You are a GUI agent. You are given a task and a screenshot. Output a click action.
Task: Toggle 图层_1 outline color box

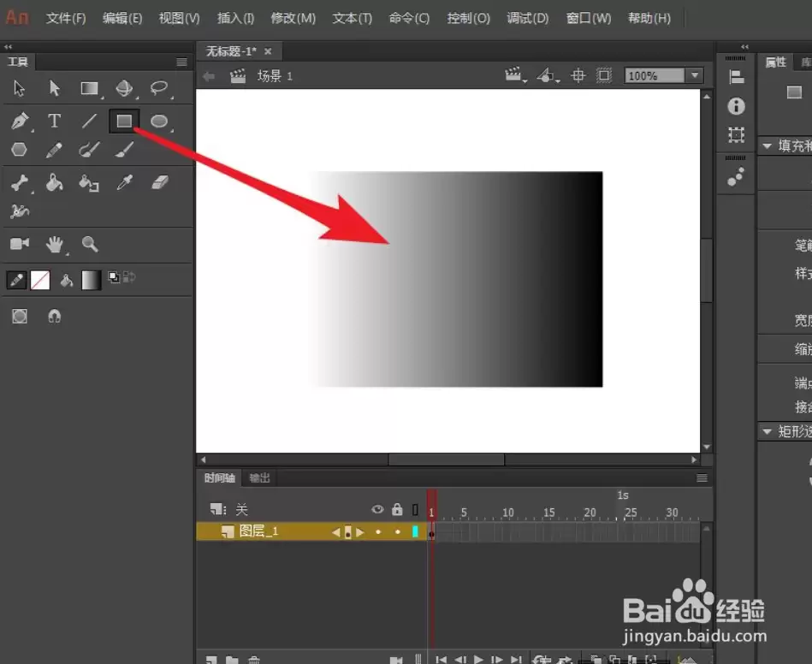pyautogui.click(x=415, y=532)
